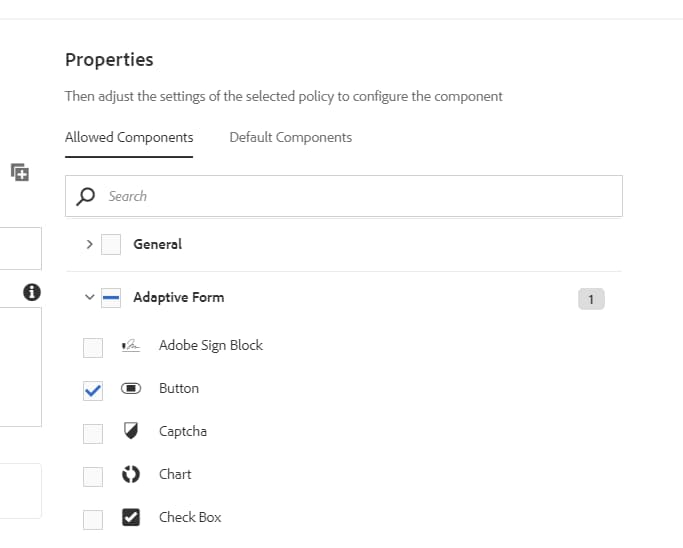Select the Allowed Components tab
Screen dimensions: 683x548
pos(129,137)
